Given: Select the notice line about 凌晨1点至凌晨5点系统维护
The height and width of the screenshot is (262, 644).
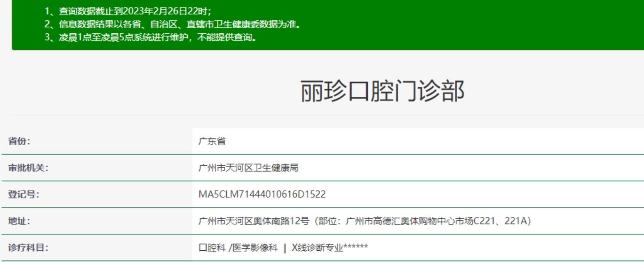Looking at the screenshot, I should coord(151,37).
